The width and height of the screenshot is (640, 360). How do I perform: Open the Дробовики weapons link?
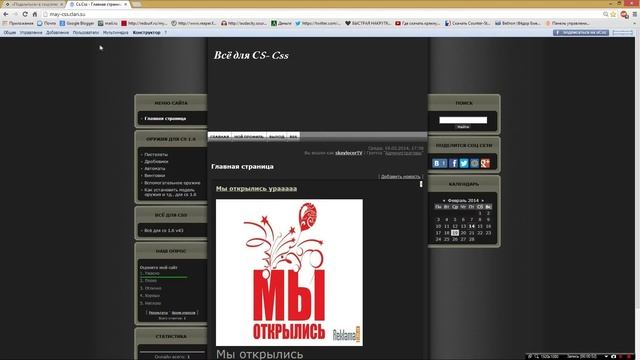156,162
